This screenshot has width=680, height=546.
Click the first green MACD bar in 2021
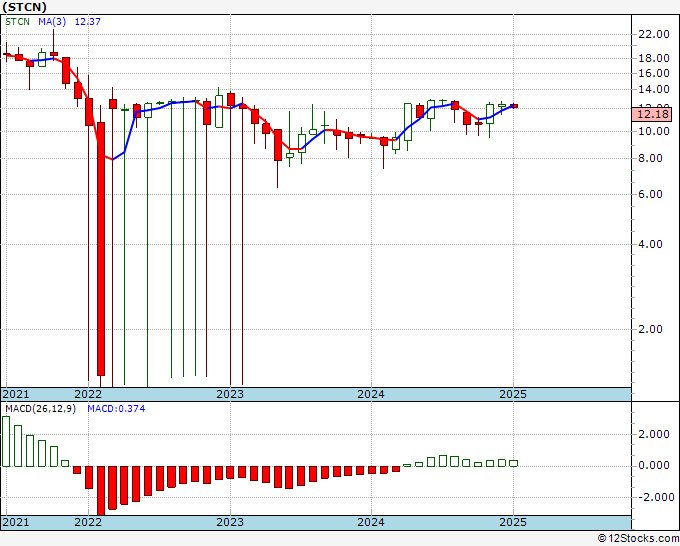coord(6,441)
